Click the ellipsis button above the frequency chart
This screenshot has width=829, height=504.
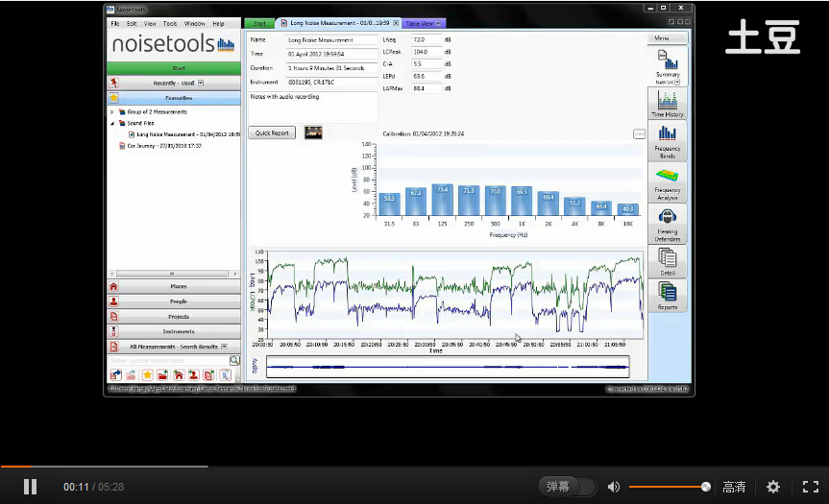point(639,134)
